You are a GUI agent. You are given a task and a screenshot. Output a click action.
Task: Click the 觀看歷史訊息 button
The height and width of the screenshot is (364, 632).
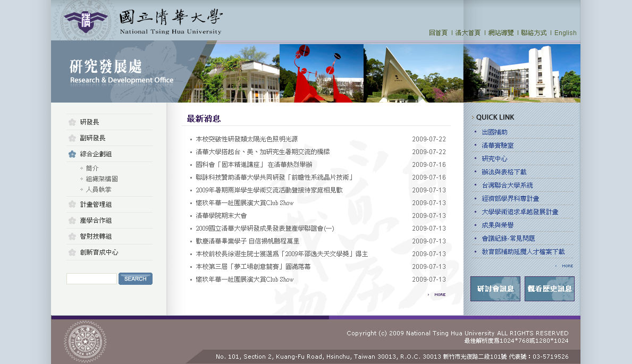pyautogui.click(x=550, y=289)
